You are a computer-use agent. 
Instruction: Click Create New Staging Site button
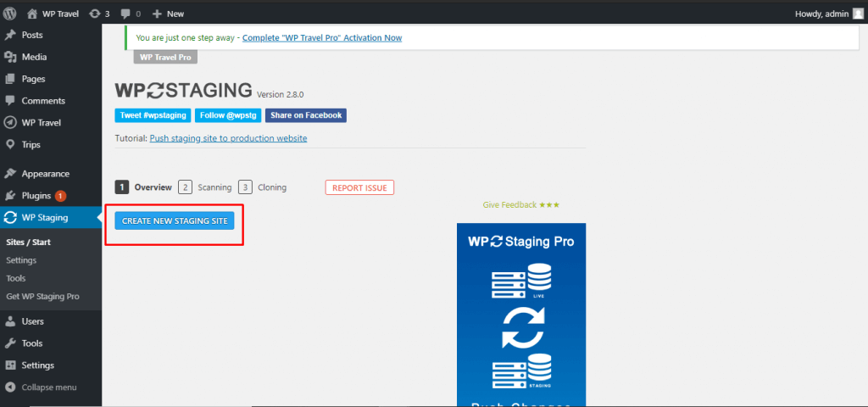coord(175,221)
